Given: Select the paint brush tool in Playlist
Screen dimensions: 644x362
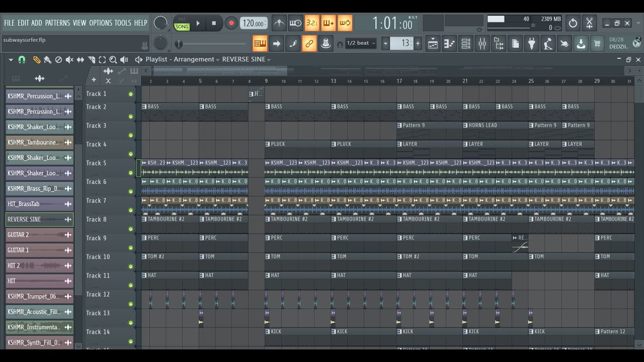Looking at the screenshot, I should pyautogui.click(x=47, y=60).
